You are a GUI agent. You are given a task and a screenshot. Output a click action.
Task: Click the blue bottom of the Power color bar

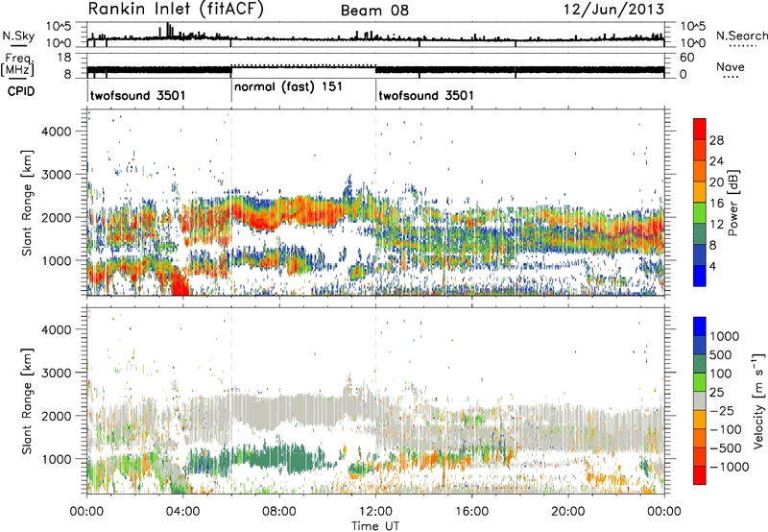click(x=700, y=276)
